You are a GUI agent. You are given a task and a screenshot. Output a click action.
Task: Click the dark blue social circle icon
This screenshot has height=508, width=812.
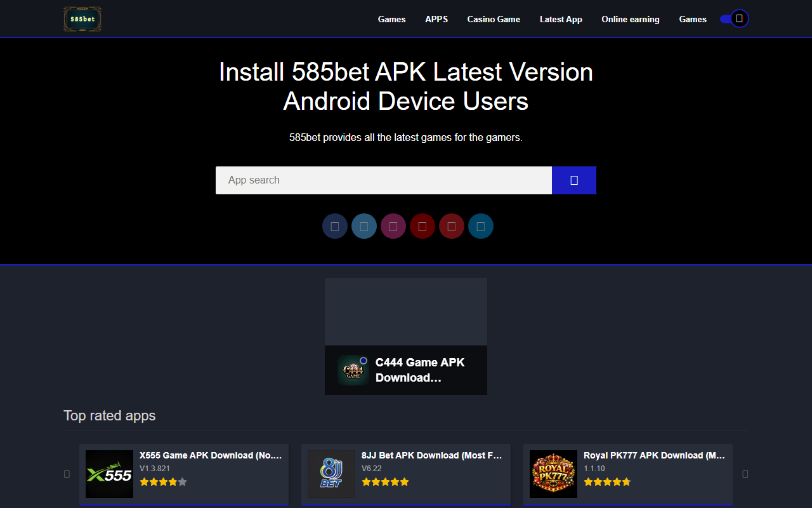[x=335, y=226]
